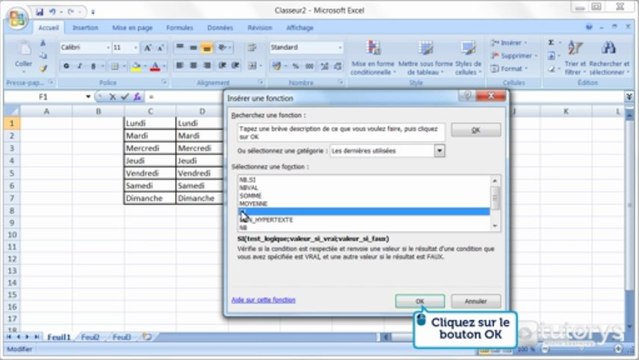
Task: Toggle left text alignment
Action: pos(180,65)
